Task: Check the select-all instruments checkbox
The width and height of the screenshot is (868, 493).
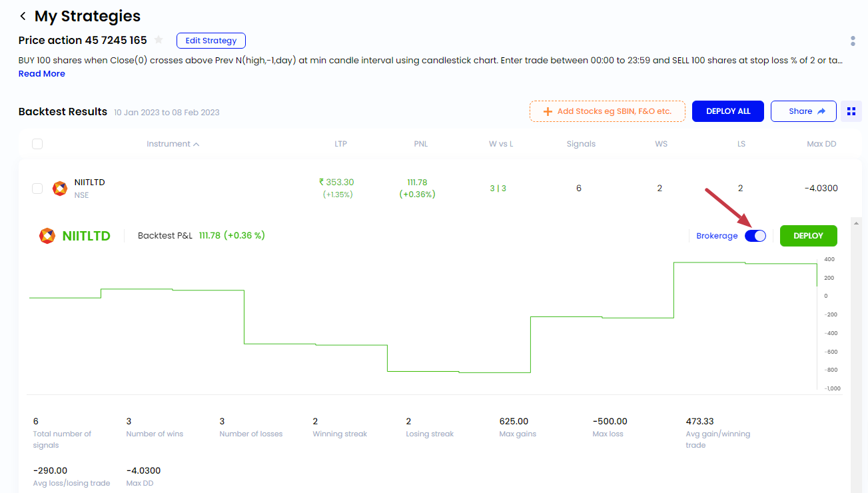Action: pyautogui.click(x=37, y=144)
